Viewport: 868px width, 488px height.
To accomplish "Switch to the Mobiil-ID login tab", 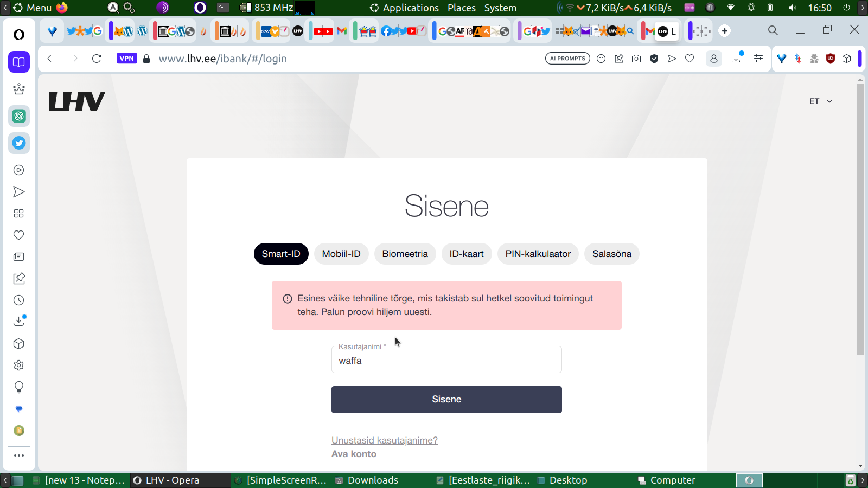I will coord(341,254).
